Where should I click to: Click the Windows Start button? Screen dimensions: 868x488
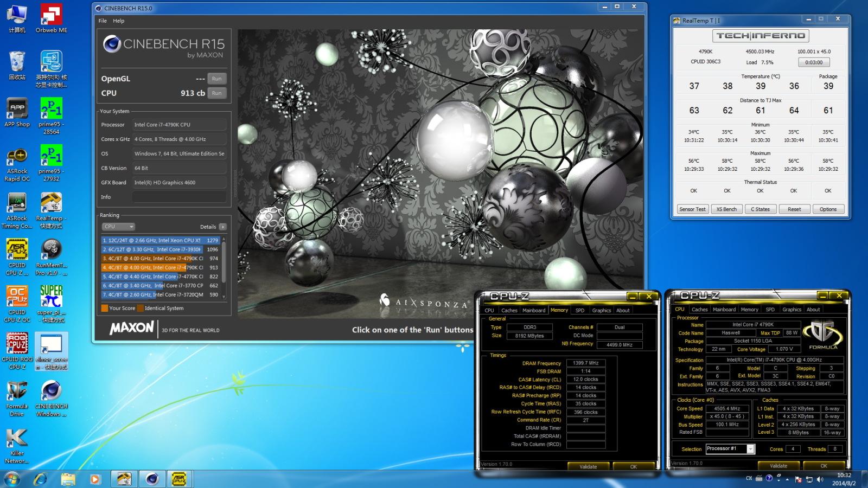point(12,479)
